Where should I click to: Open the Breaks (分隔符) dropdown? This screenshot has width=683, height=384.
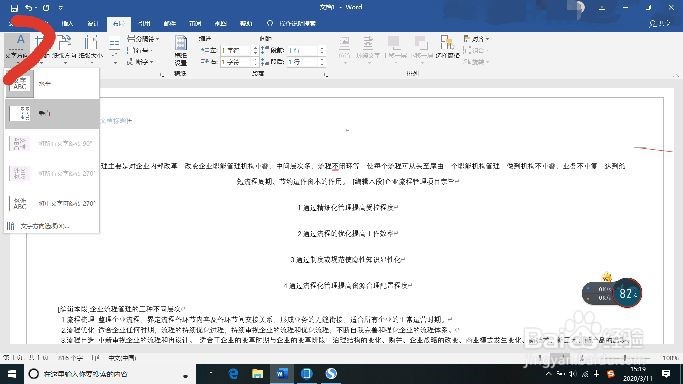point(143,39)
